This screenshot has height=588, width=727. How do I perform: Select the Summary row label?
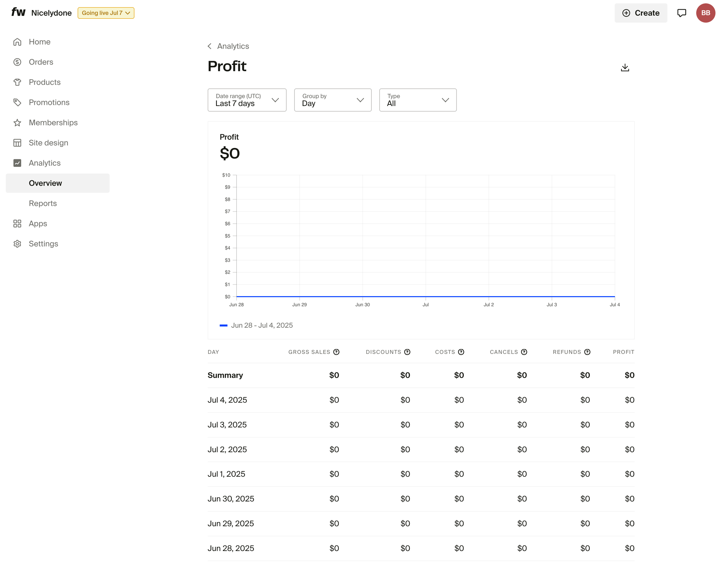tap(225, 375)
